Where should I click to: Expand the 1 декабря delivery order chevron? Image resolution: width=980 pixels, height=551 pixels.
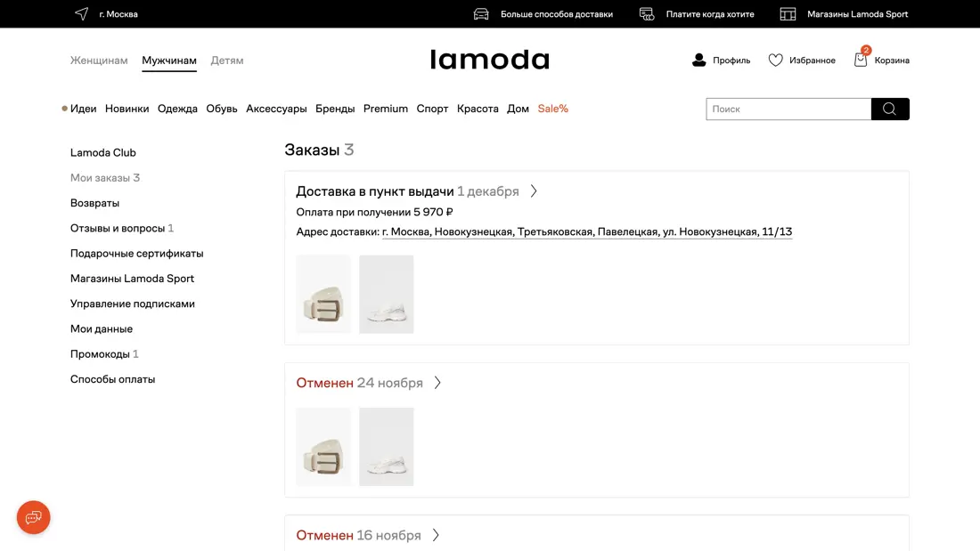tap(535, 191)
